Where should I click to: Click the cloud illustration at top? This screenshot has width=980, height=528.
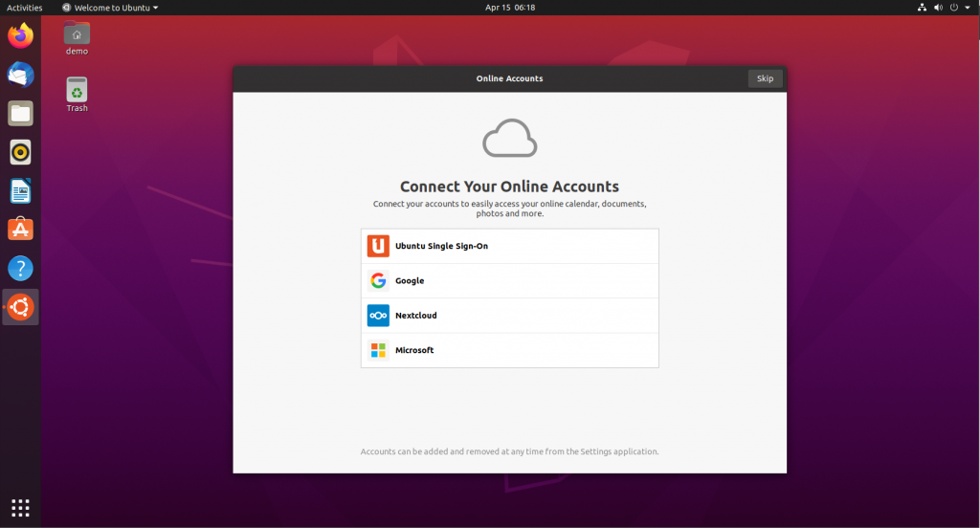[x=510, y=138]
